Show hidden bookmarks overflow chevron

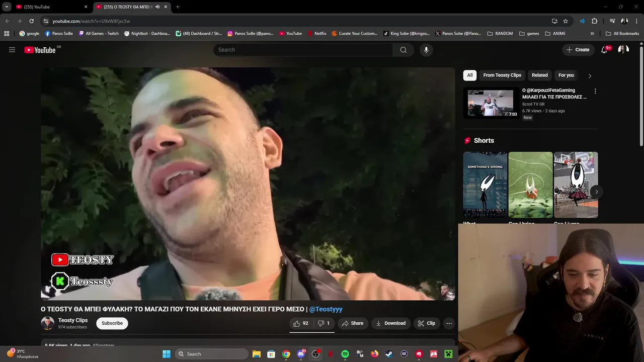pos(592,34)
